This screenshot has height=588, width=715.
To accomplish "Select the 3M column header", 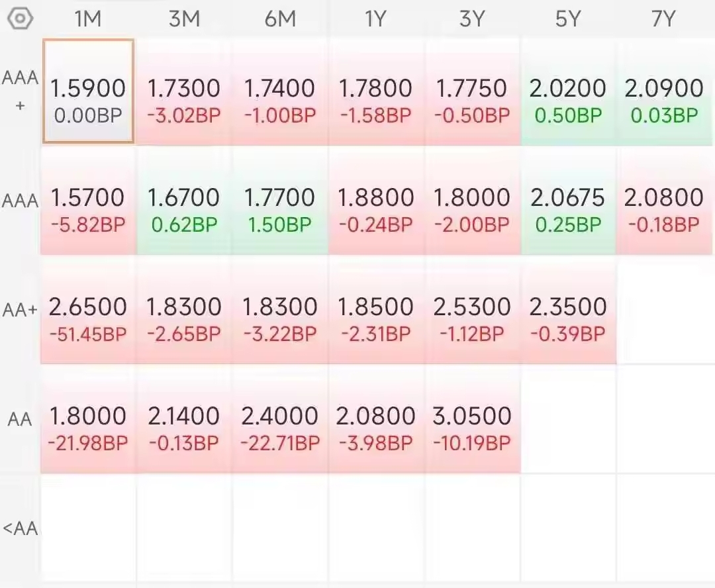I will coord(184,19).
